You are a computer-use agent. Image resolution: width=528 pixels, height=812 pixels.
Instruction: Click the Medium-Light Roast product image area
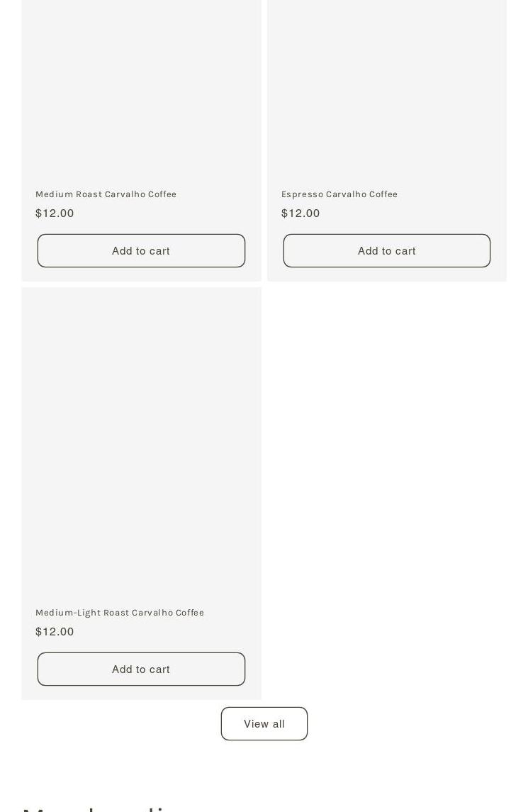pos(141,440)
